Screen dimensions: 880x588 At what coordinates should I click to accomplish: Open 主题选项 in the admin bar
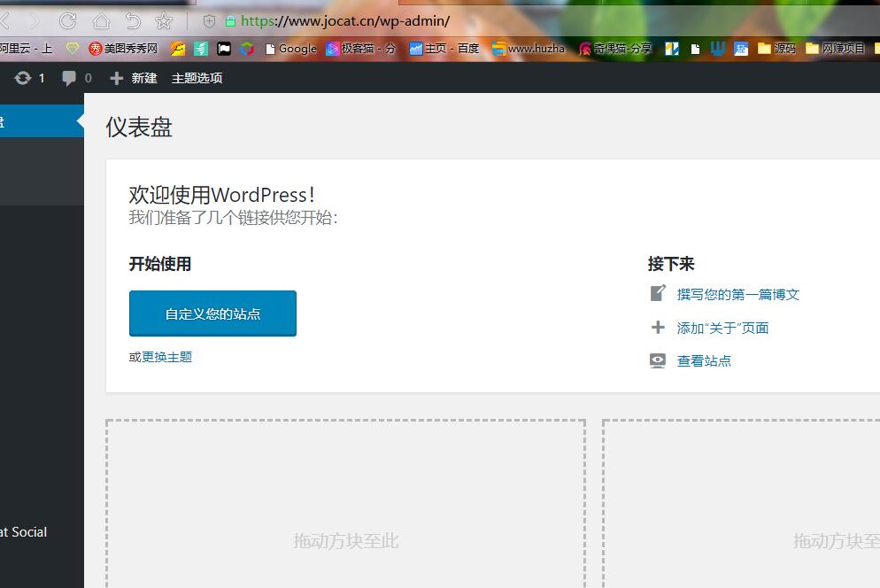tap(197, 78)
